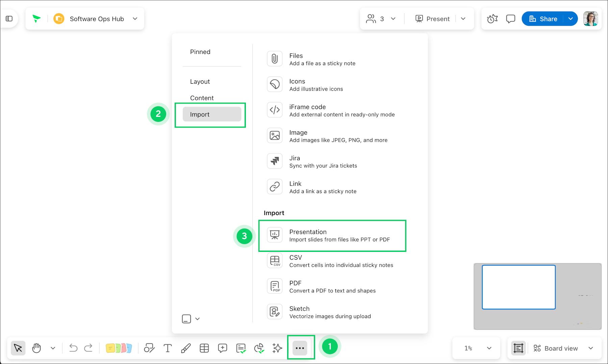Click the Jira logo icon
The image size is (608, 364).
275,161
